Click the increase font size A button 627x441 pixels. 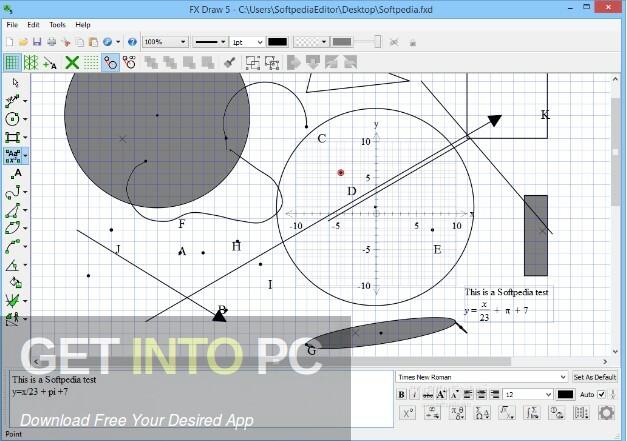441,395
